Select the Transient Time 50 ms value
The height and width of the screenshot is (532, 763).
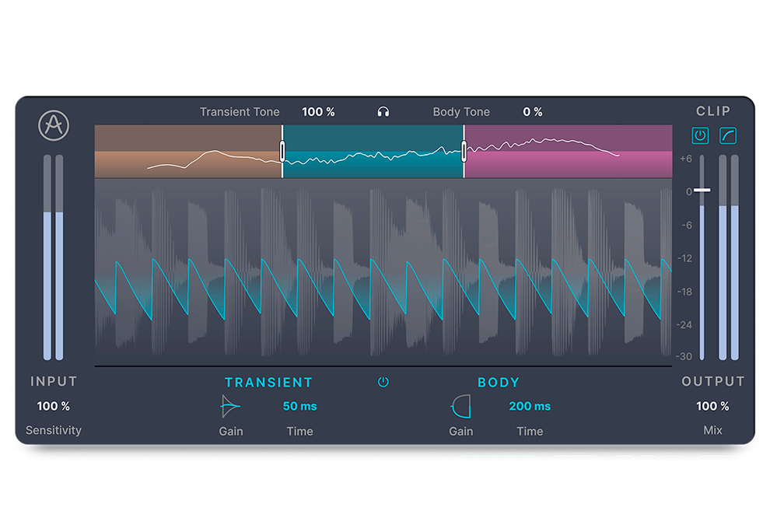click(x=299, y=406)
